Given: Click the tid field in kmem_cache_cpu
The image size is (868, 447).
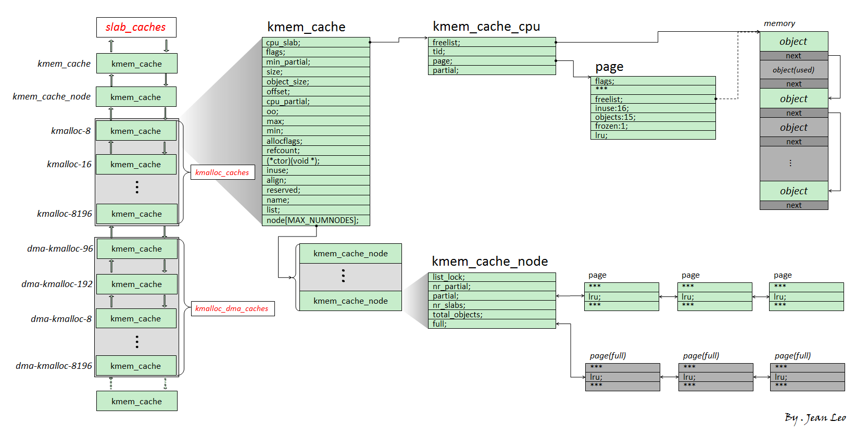Looking at the screenshot, I should (492, 52).
